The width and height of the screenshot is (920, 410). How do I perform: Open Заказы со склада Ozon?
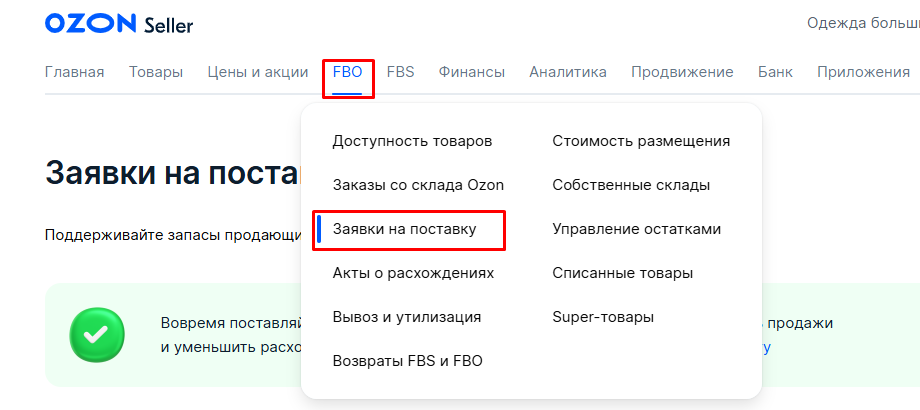[x=418, y=185]
